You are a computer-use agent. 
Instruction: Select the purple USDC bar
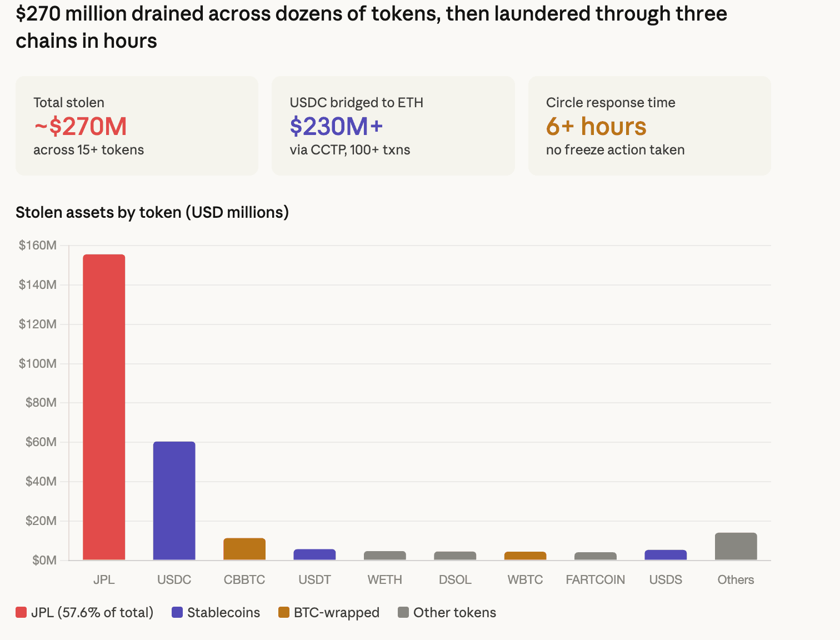174,500
